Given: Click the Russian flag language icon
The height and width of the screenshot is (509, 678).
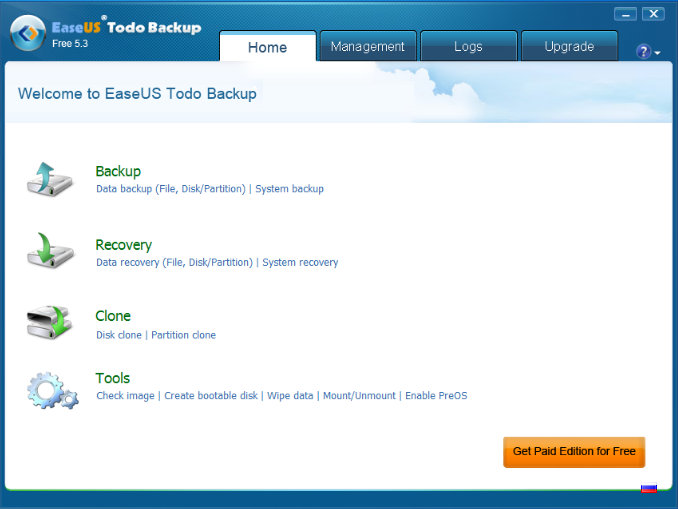Looking at the screenshot, I should click(x=649, y=488).
